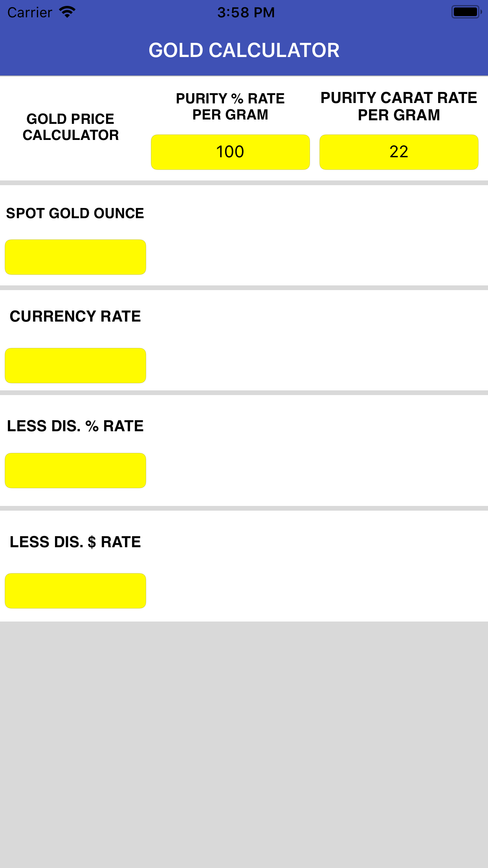Click the PURITY % RATE PER GRAM header
Screen dimensions: 488x868
click(230, 106)
